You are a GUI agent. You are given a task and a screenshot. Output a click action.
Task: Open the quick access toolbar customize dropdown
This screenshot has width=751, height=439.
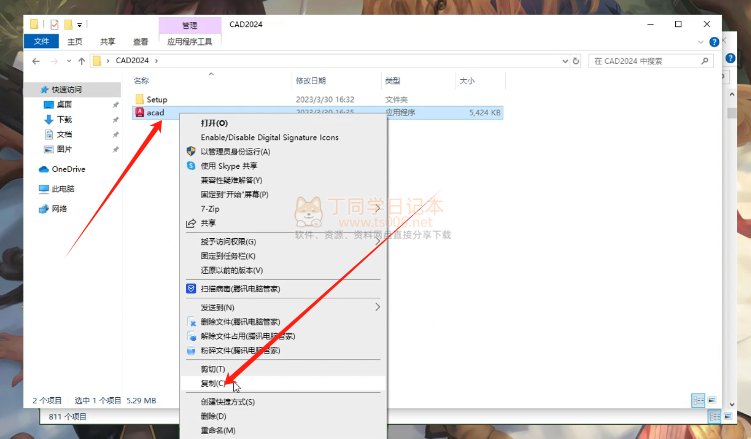[x=80, y=24]
